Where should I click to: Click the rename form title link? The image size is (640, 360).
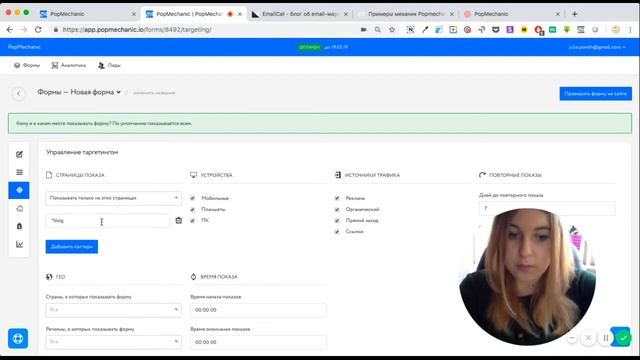154,93
